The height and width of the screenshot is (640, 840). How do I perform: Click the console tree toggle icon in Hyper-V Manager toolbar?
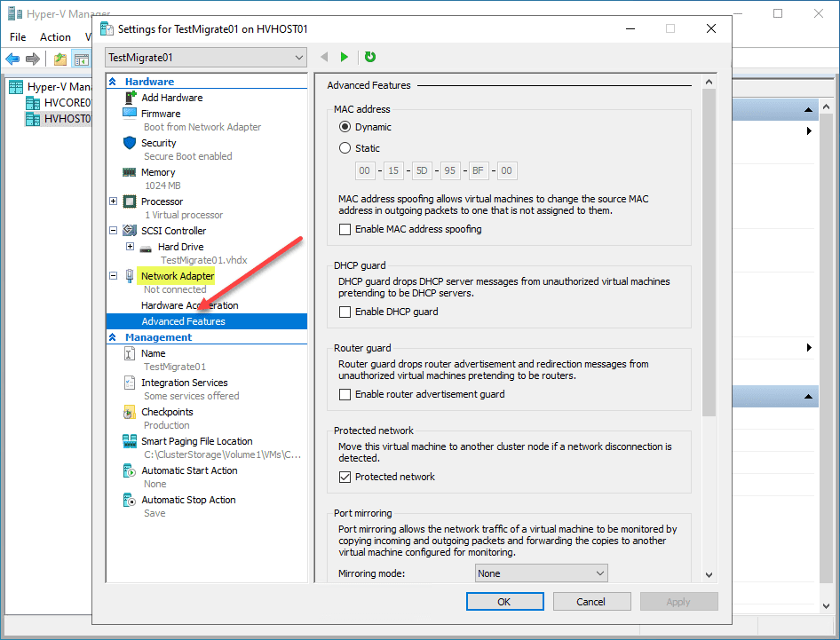[x=82, y=59]
